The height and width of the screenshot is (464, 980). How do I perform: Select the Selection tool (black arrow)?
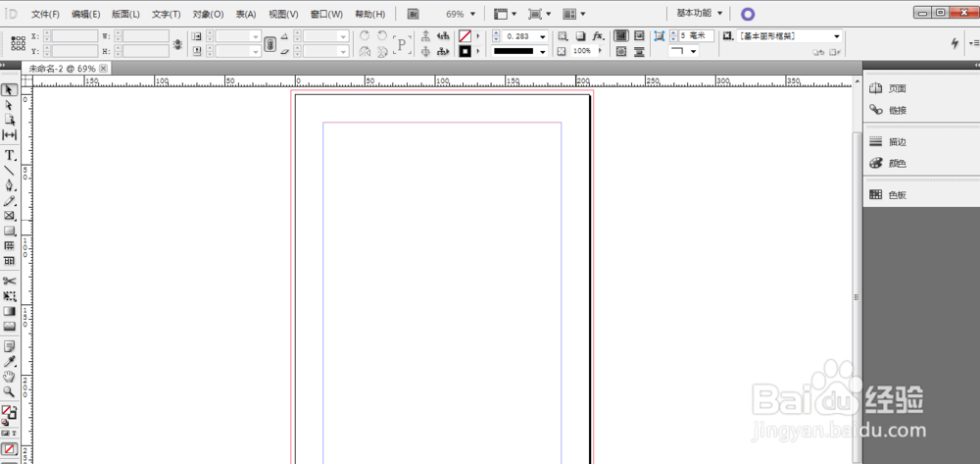[9, 90]
